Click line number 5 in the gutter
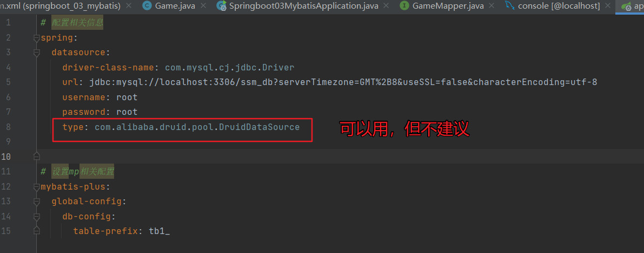The width and height of the screenshot is (644, 253). (9, 82)
